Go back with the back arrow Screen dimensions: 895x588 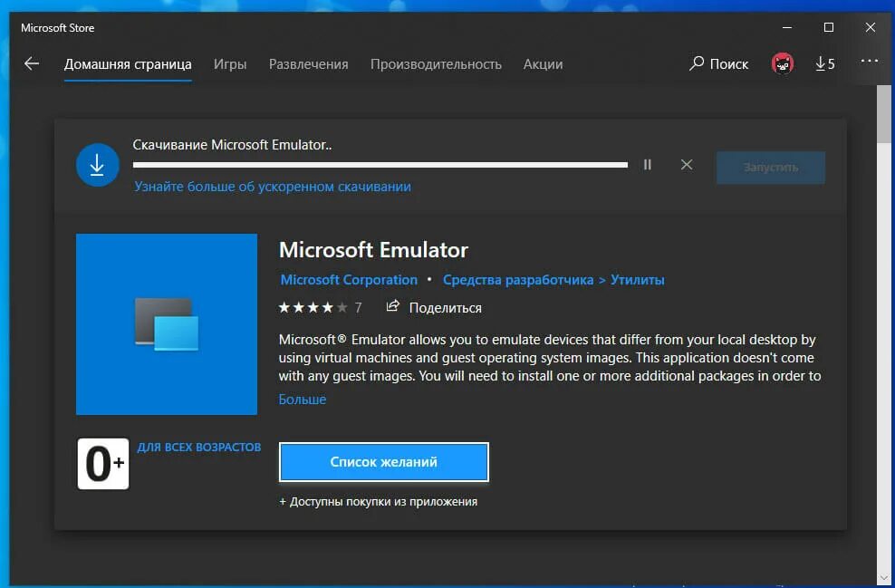tap(32, 64)
